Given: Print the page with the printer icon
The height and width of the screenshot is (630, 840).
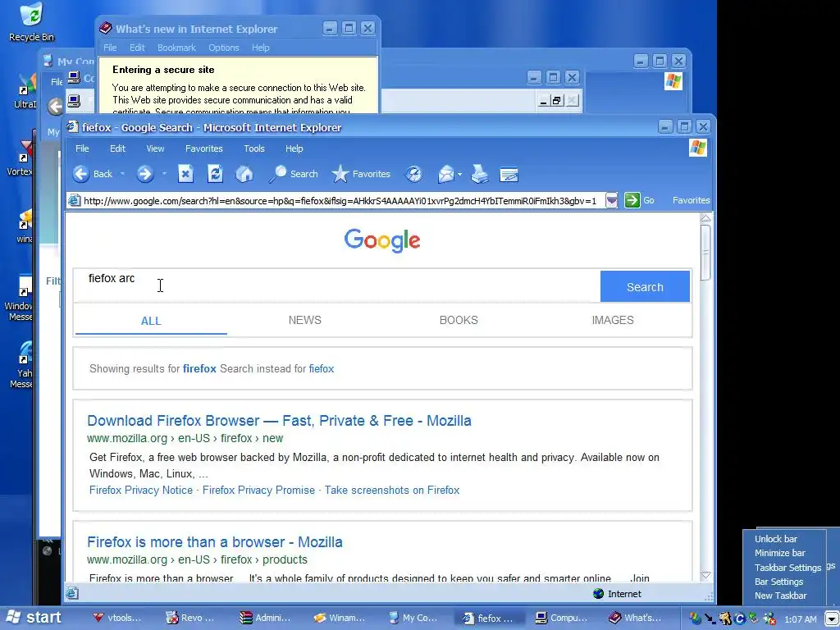Looking at the screenshot, I should (x=479, y=174).
